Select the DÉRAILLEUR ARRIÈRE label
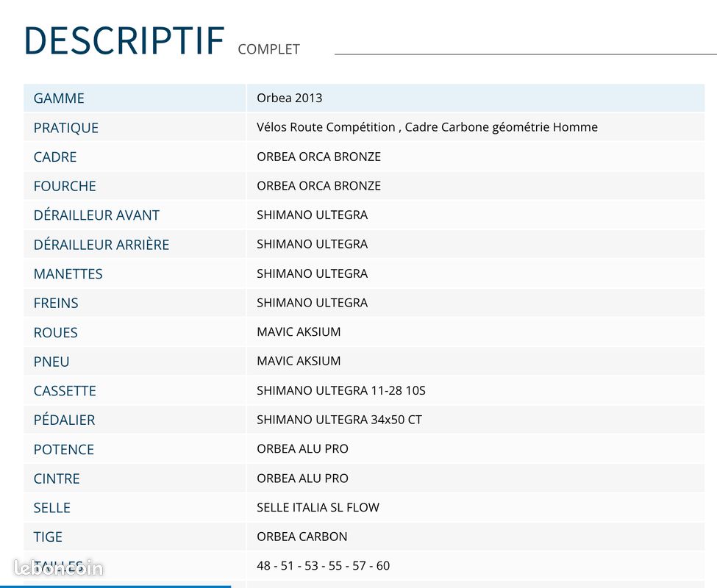The height and width of the screenshot is (588, 717). point(101,245)
